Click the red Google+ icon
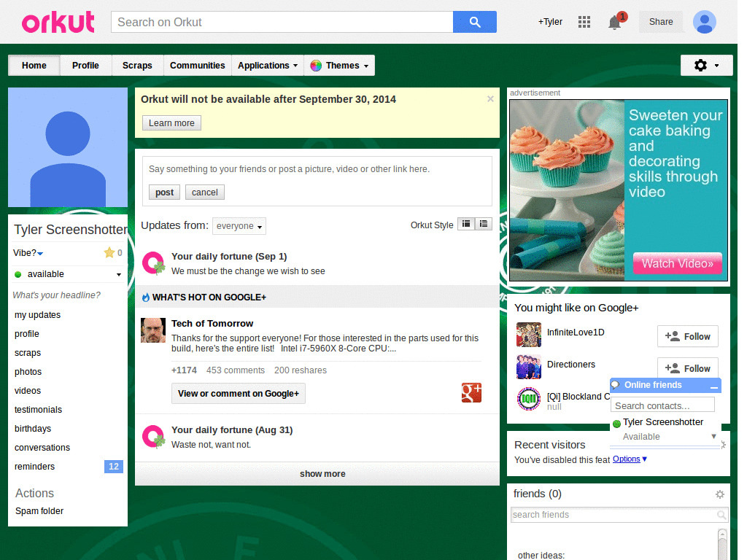This screenshot has width=747, height=560. [x=471, y=393]
